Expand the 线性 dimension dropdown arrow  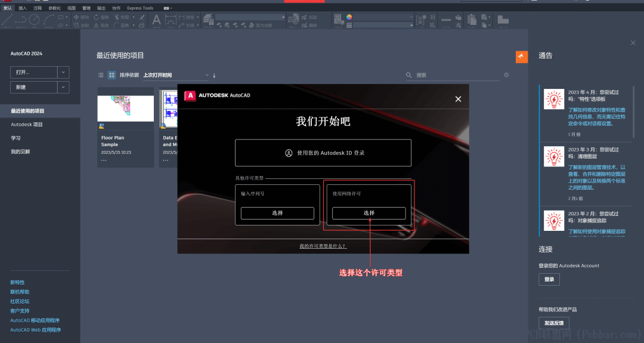(x=197, y=17)
